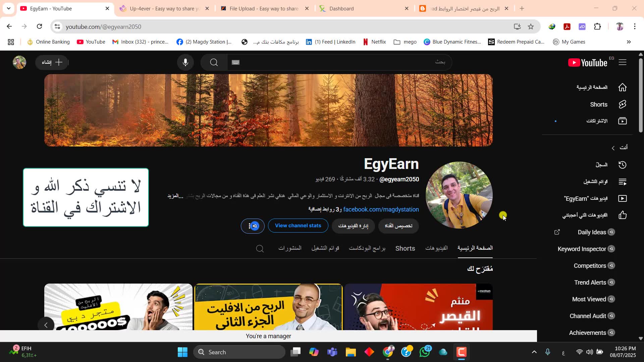Click the browser back arrow
This screenshot has width=644, height=362.
[x=9, y=26]
